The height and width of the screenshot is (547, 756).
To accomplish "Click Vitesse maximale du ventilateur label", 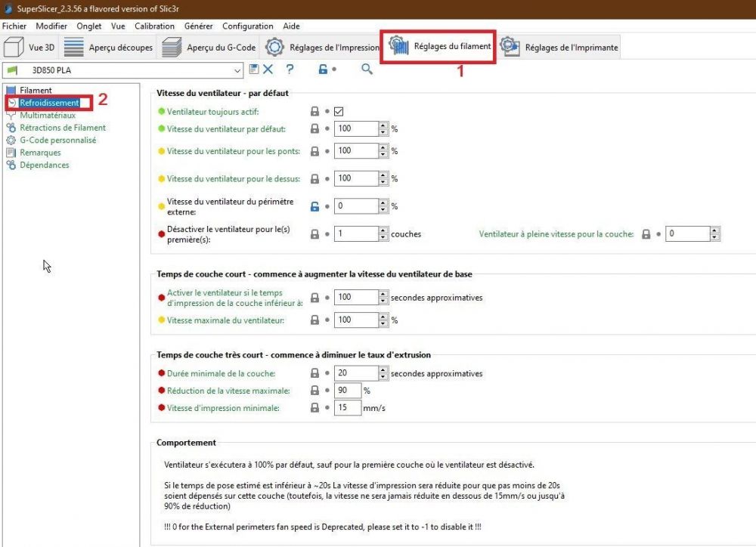I will [225, 320].
